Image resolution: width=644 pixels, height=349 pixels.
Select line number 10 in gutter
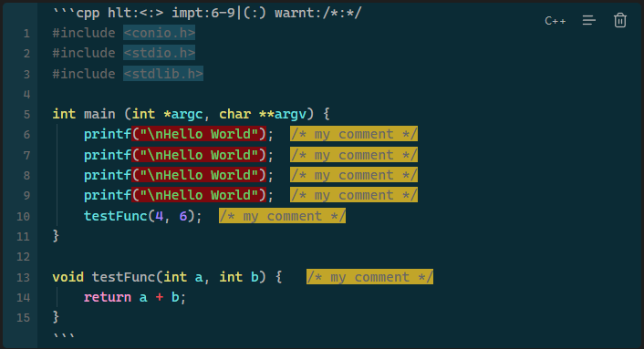[24, 217]
